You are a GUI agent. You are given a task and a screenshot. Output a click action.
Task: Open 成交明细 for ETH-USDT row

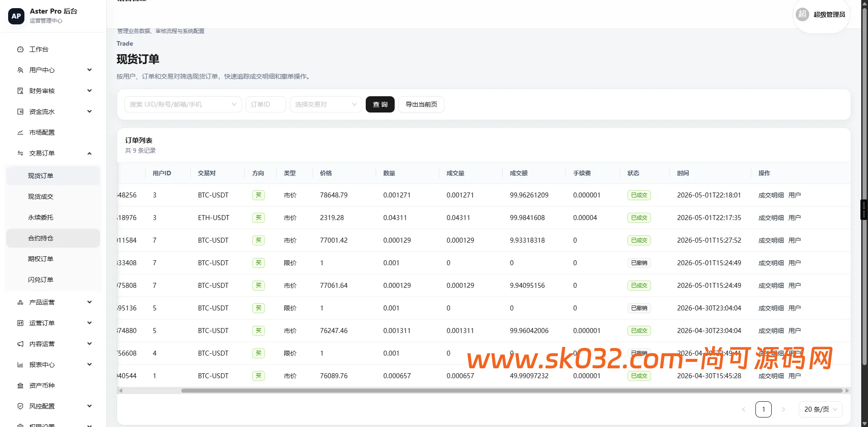pos(771,218)
